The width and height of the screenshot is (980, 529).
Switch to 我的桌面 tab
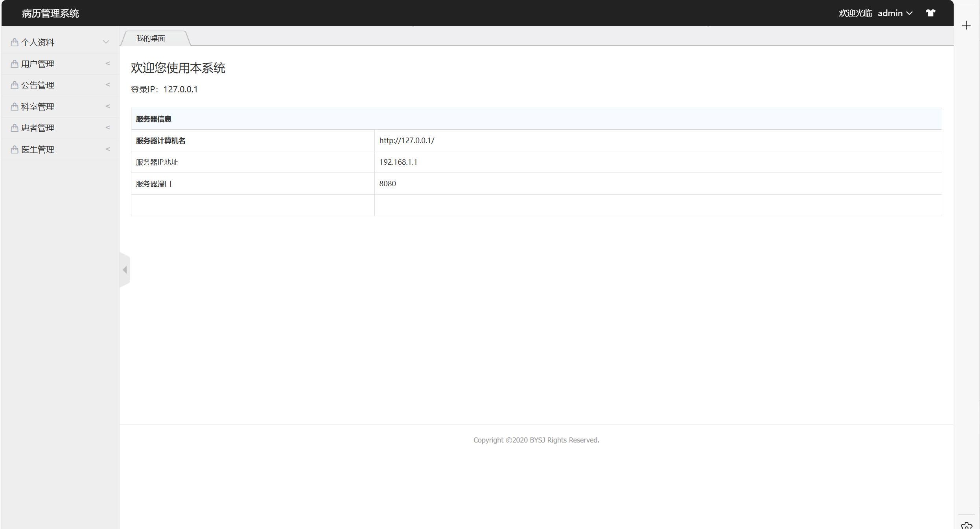click(151, 38)
